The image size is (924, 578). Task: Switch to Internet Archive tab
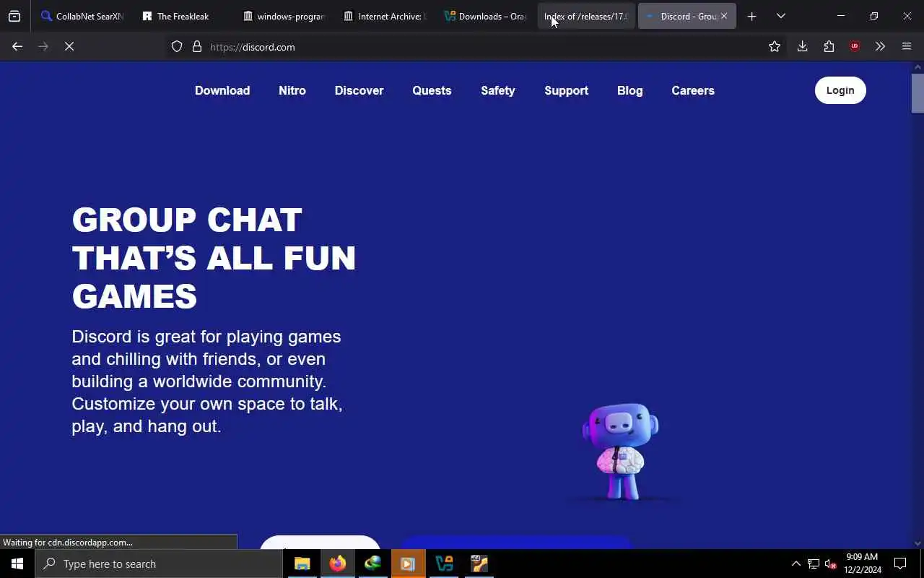coord(384,16)
